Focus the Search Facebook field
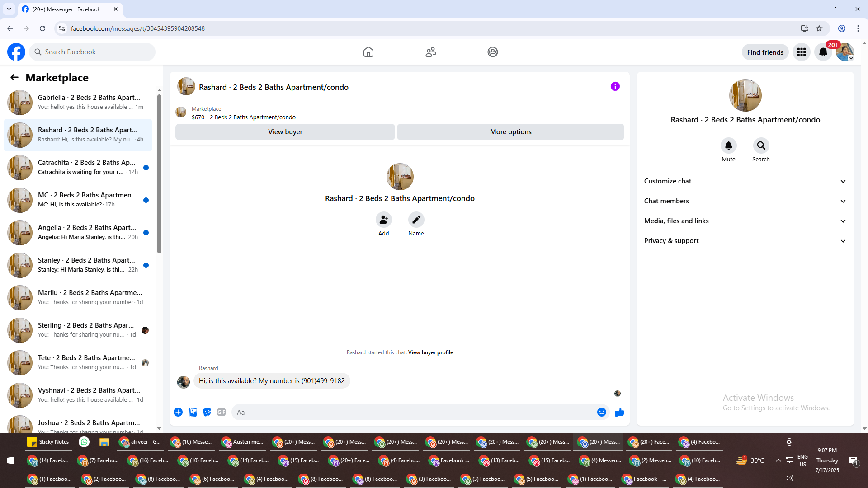 coord(92,52)
